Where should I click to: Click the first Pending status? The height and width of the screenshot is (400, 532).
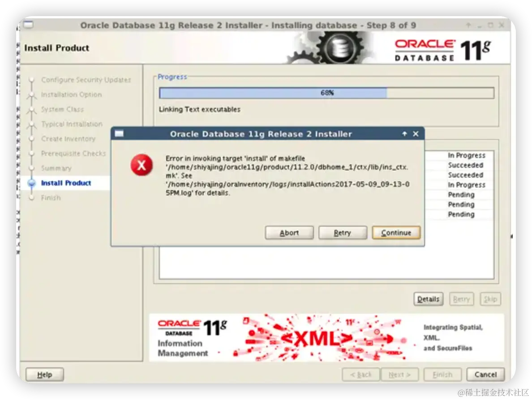pyautogui.click(x=461, y=195)
